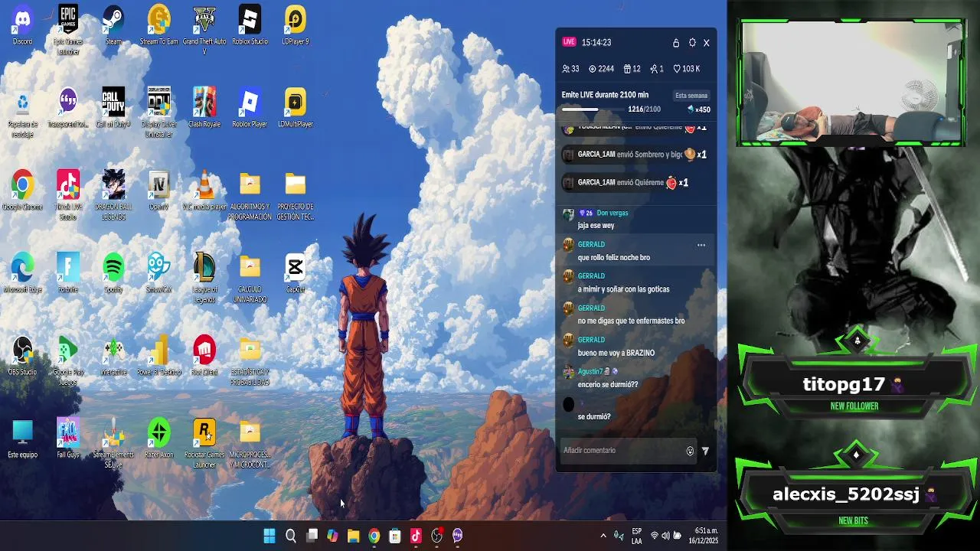Viewport: 980px width, 551px height.
Task: Click GARCIA_1AM Sombrero gift notification
Action: 635,155
